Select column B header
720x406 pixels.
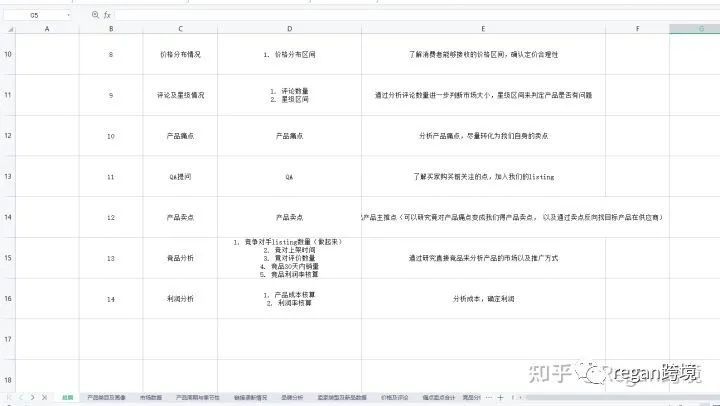(111, 29)
